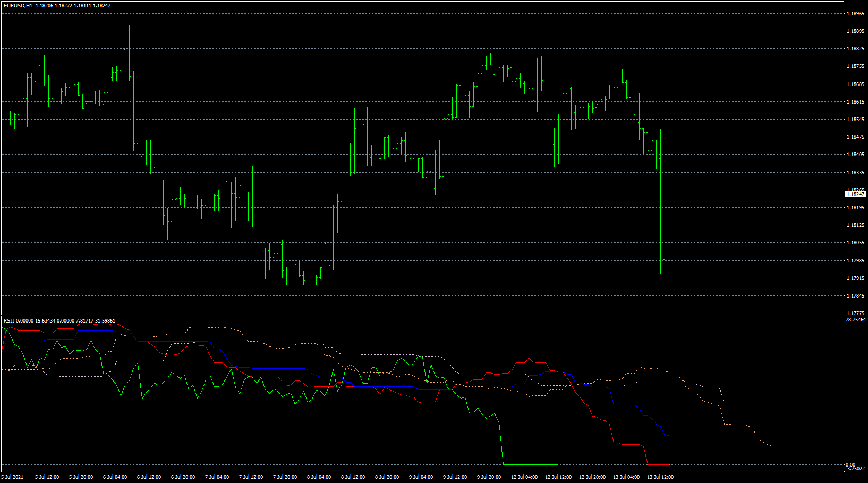Click the current price marker 1.18247
Viewport: 868px width, 483px height.
pyautogui.click(x=855, y=194)
